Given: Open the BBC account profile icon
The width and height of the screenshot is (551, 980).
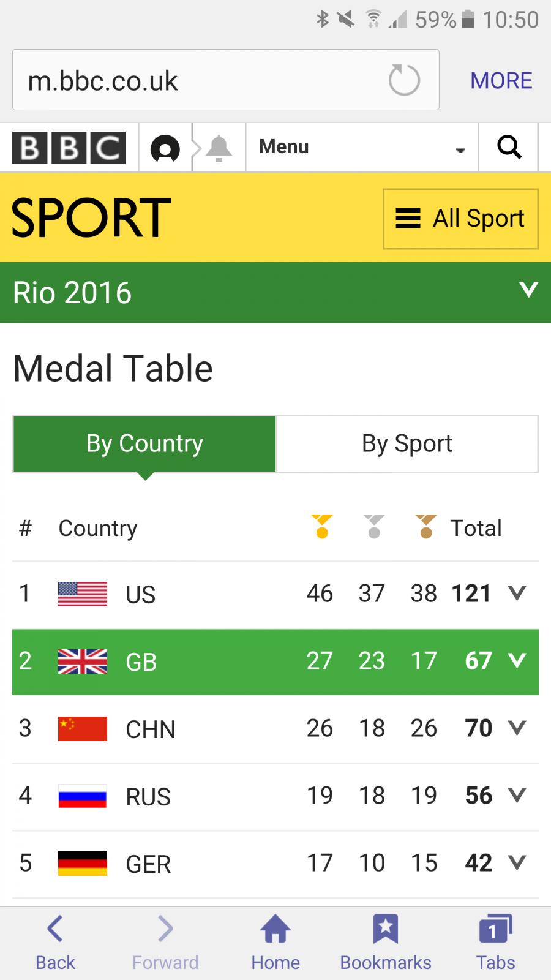Looking at the screenshot, I should 165,148.
